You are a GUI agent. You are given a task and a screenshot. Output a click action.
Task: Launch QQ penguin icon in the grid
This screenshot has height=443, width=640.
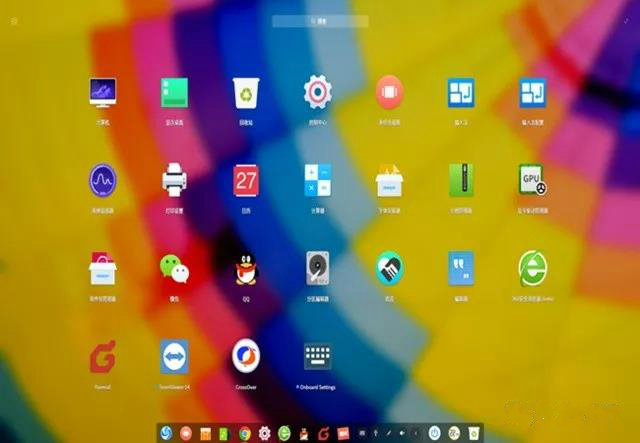point(246,269)
